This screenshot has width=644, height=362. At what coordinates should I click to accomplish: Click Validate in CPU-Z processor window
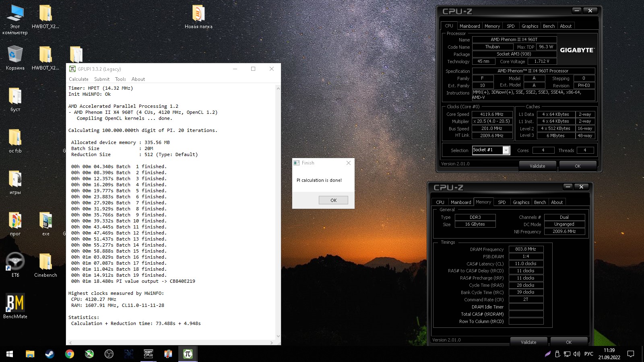pos(537,166)
